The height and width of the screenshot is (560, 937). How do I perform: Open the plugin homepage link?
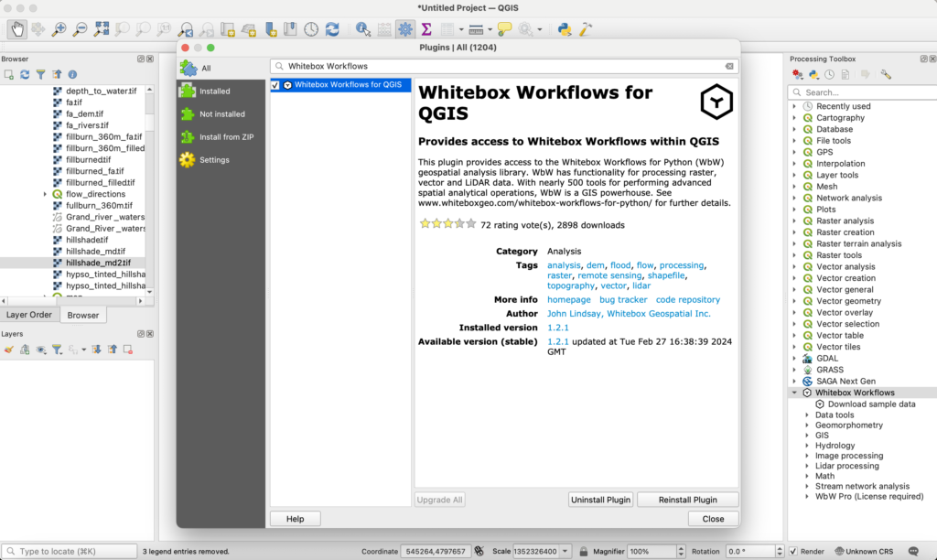(x=569, y=299)
